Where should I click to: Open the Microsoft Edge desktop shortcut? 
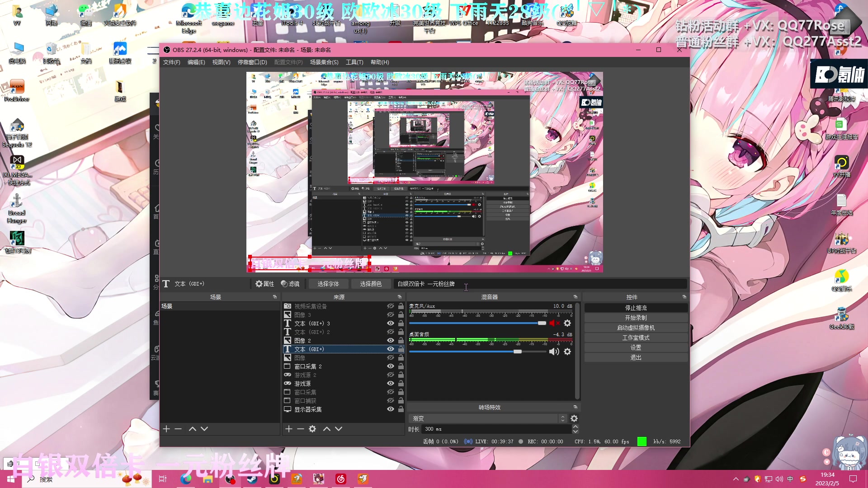(189, 19)
